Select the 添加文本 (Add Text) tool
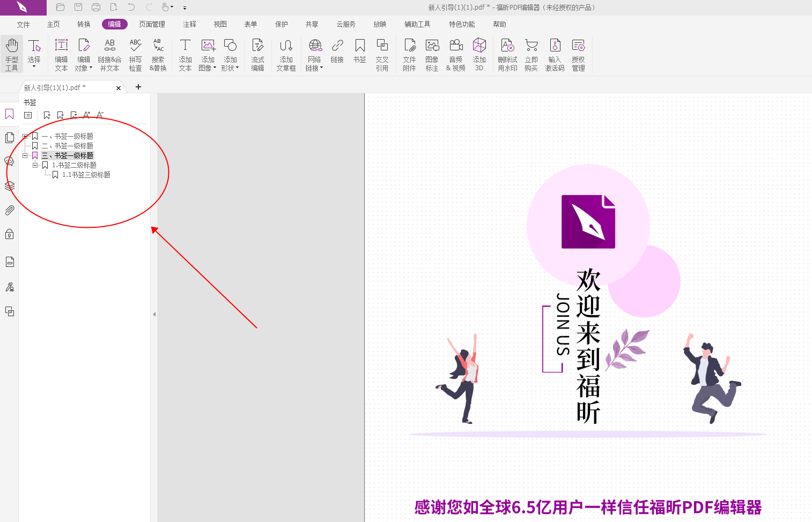 [x=185, y=54]
